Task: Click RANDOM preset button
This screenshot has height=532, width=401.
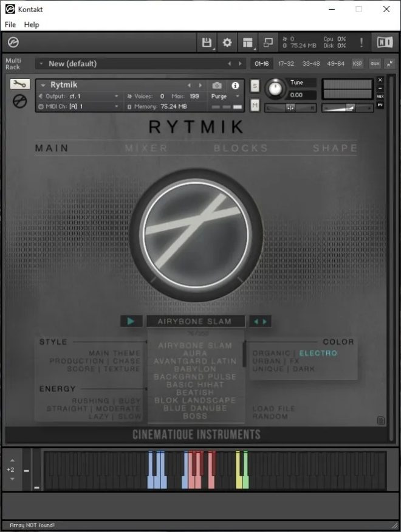Action: 270,416
